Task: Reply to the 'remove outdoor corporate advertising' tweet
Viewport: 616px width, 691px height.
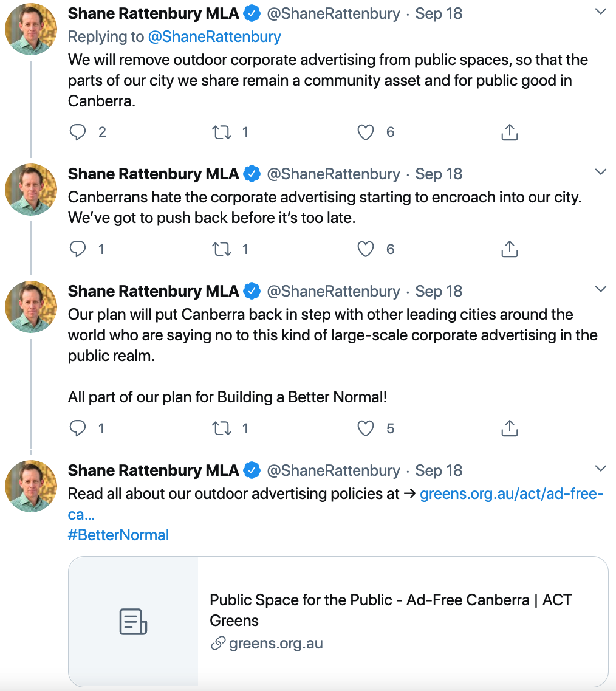Action: pyautogui.click(x=78, y=132)
